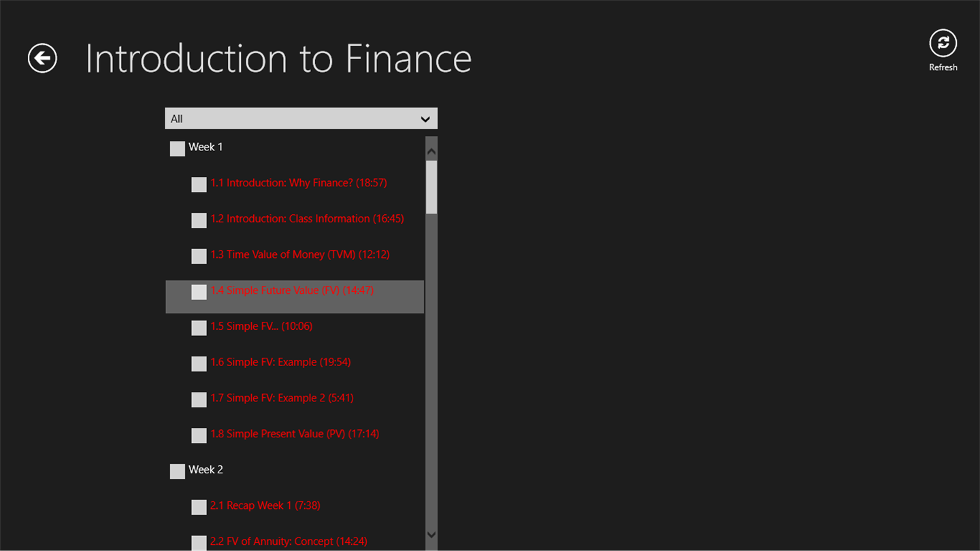Toggle the Week 2 checkbox
Image resolution: width=980 pixels, height=551 pixels.
pos(178,471)
